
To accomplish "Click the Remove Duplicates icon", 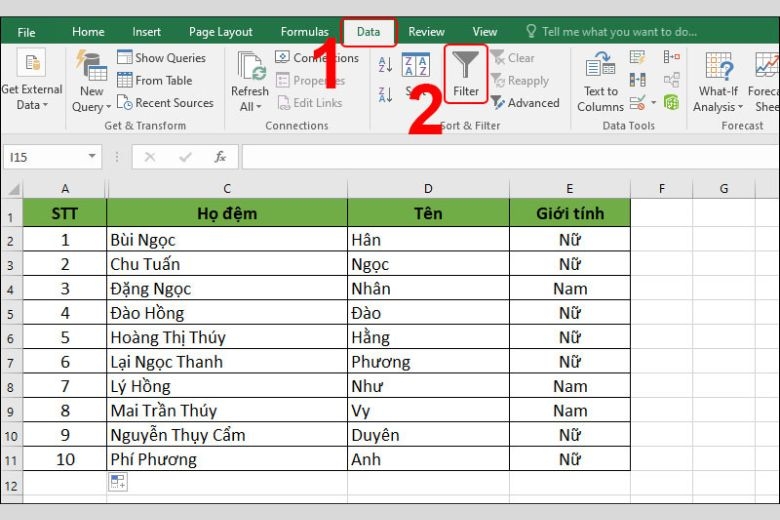I will [x=637, y=80].
